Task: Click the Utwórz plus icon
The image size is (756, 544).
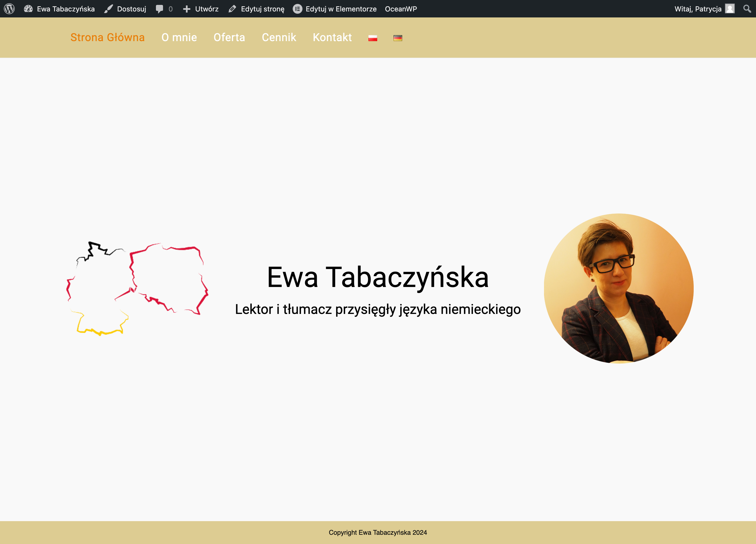Action: point(186,9)
